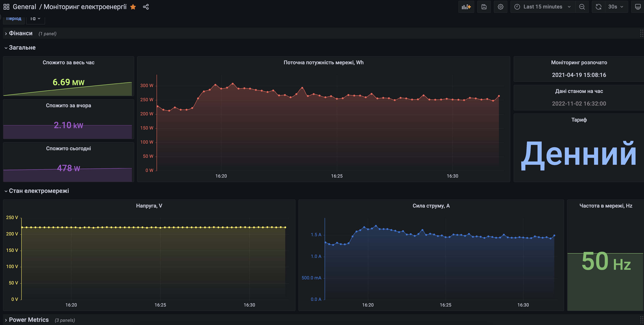
Task: Collapse the Загальне row
Action: [x=22, y=48]
